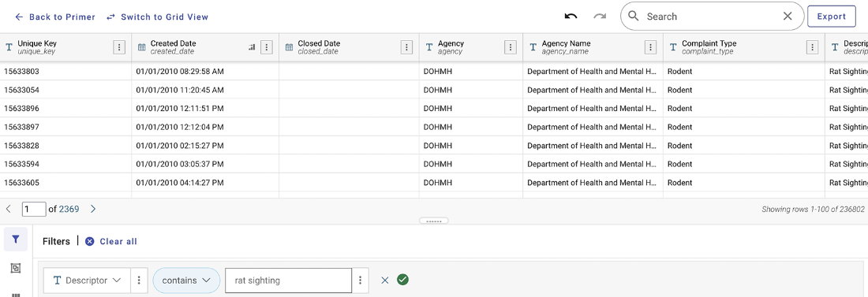Click the panel resize handle

(433, 221)
